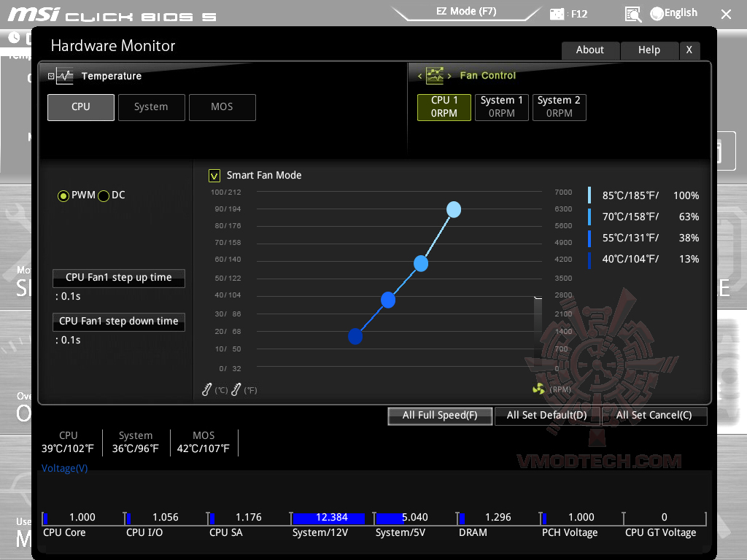Click the Fahrenheit thermometer icon
The height and width of the screenshot is (560, 747).
(x=235, y=389)
